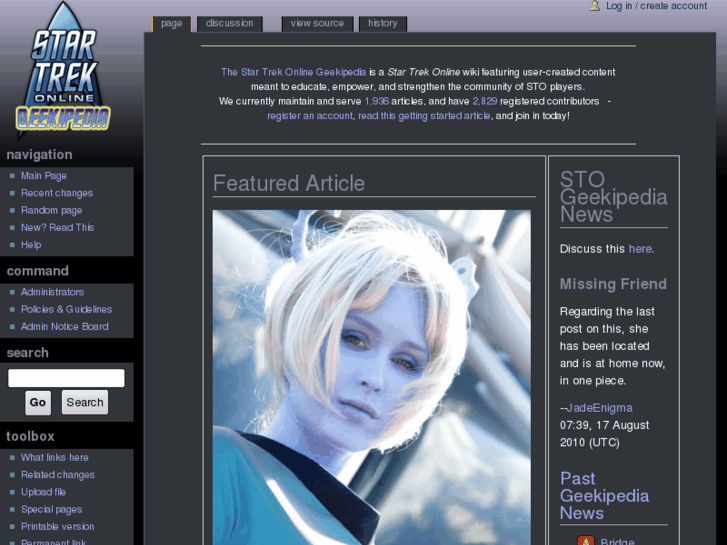Click the Discuss this here link
The image size is (727, 545).
(x=640, y=249)
